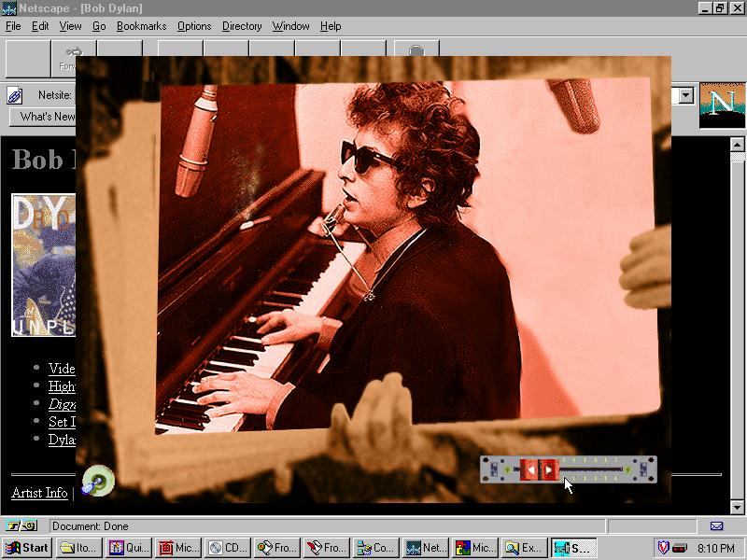Click the mail envelope icon in status bar

(x=716, y=526)
